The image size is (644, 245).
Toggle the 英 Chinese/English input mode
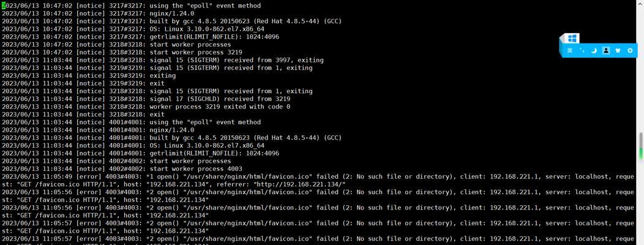tap(570, 51)
